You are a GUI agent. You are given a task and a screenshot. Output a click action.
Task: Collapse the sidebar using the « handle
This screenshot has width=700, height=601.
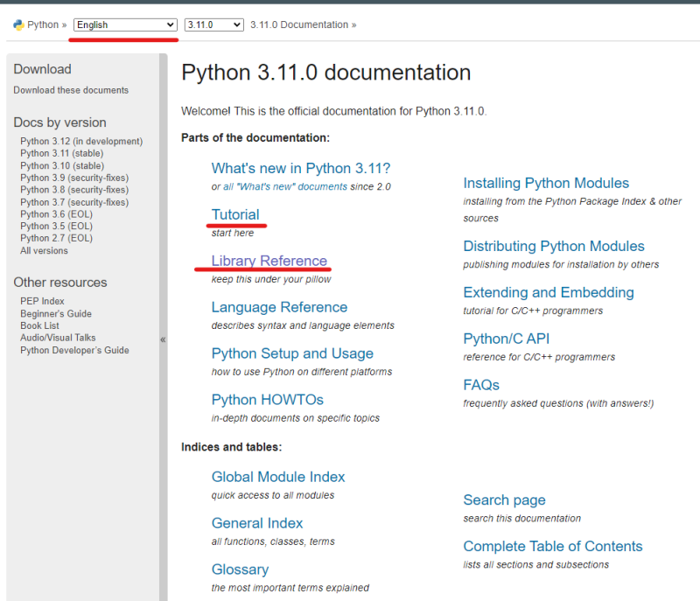click(x=163, y=339)
